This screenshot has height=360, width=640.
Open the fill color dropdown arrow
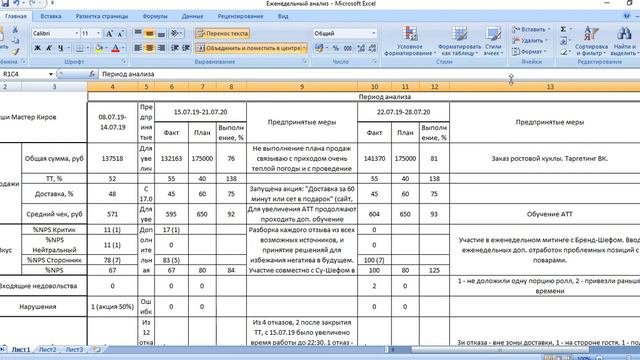pyautogui.click(x=107, y=48)
